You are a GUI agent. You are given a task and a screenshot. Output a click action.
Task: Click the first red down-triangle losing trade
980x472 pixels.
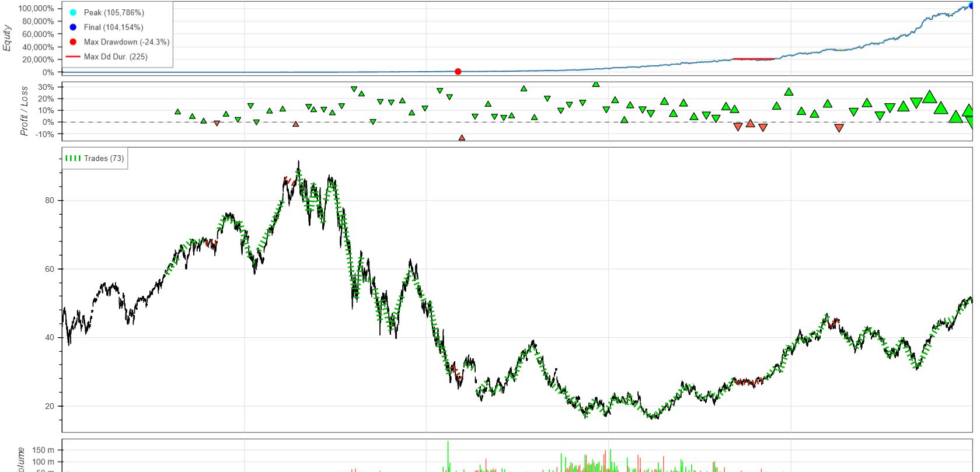coord(217,123)
